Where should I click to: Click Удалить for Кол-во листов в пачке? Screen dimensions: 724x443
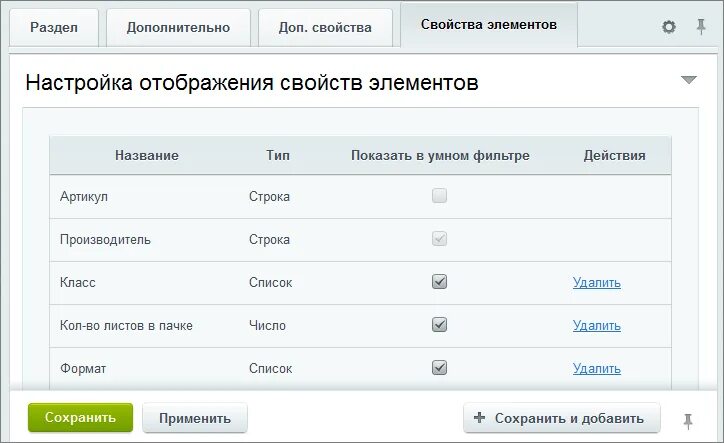tap(597, 326)
